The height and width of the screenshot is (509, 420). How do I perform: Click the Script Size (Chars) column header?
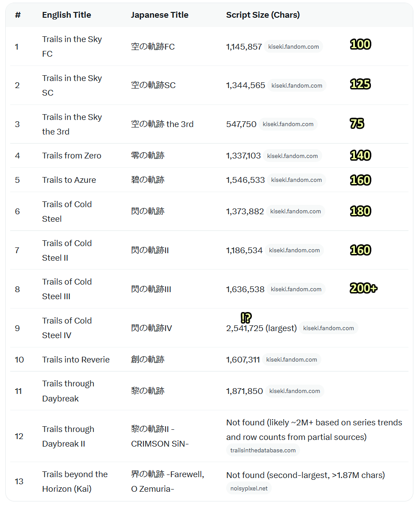[263, 15]
